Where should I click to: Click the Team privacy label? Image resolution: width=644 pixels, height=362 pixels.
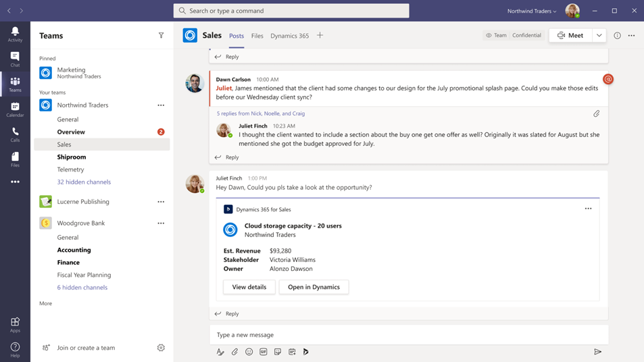(496, 35)
